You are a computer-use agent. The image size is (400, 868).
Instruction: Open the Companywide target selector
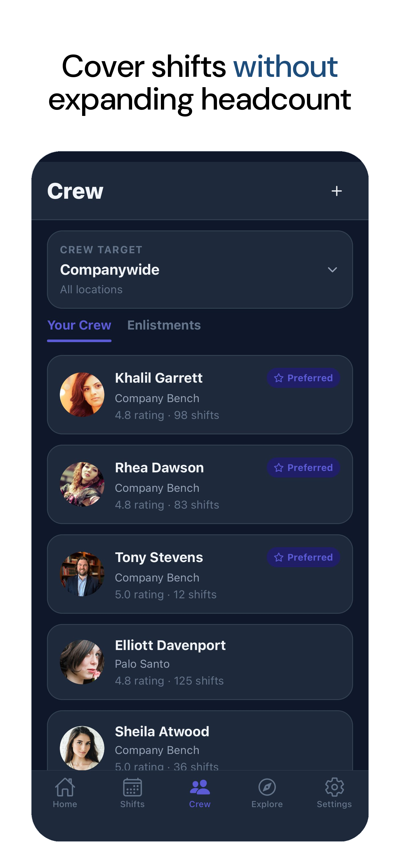tap(200, 270)
